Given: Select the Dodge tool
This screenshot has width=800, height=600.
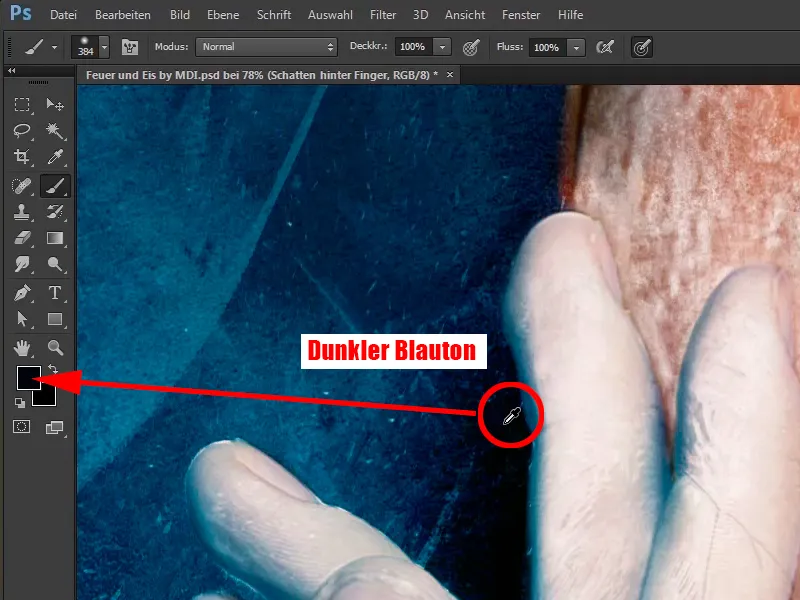Looking at the screenshot, I should (x=55, y=264).
